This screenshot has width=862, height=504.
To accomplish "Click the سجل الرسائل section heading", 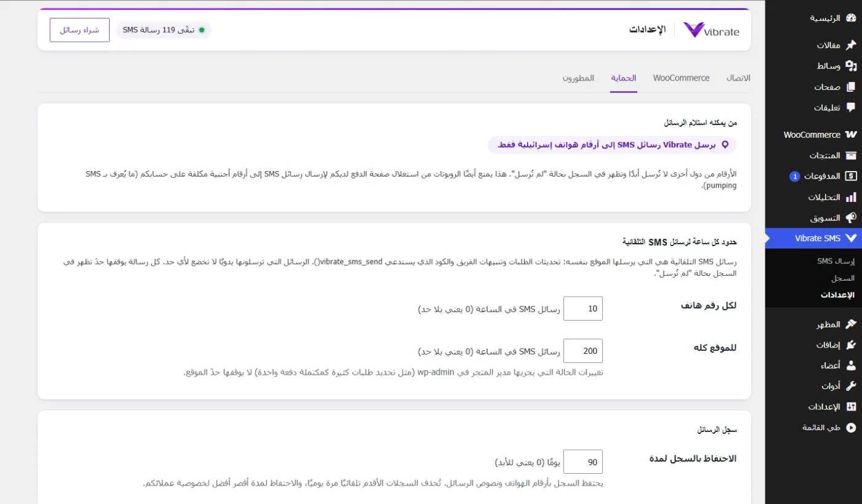I will point(717,430).
